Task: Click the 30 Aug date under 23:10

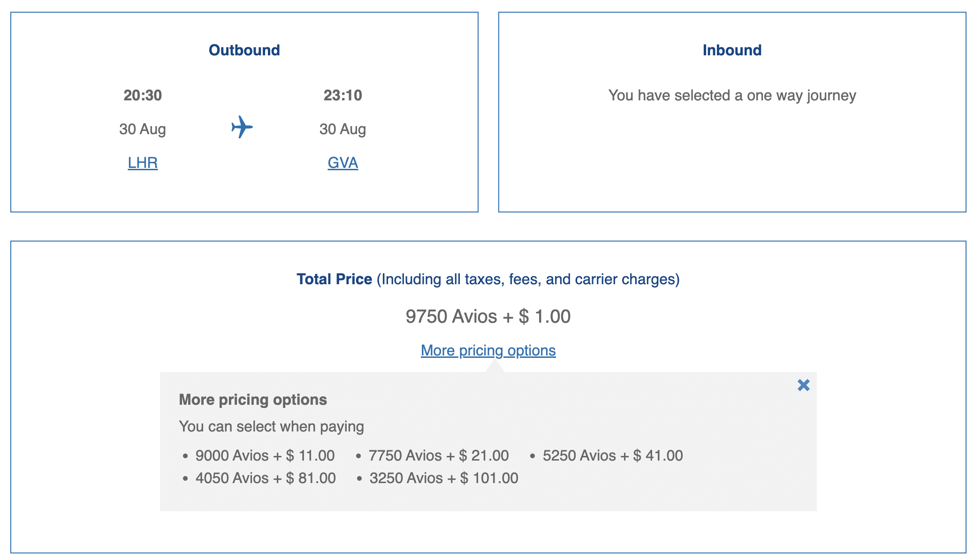Action: (342, 129)
